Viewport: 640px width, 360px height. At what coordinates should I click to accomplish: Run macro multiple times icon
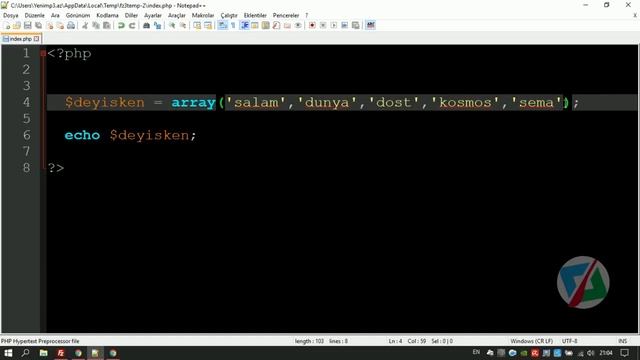point(344,25)
